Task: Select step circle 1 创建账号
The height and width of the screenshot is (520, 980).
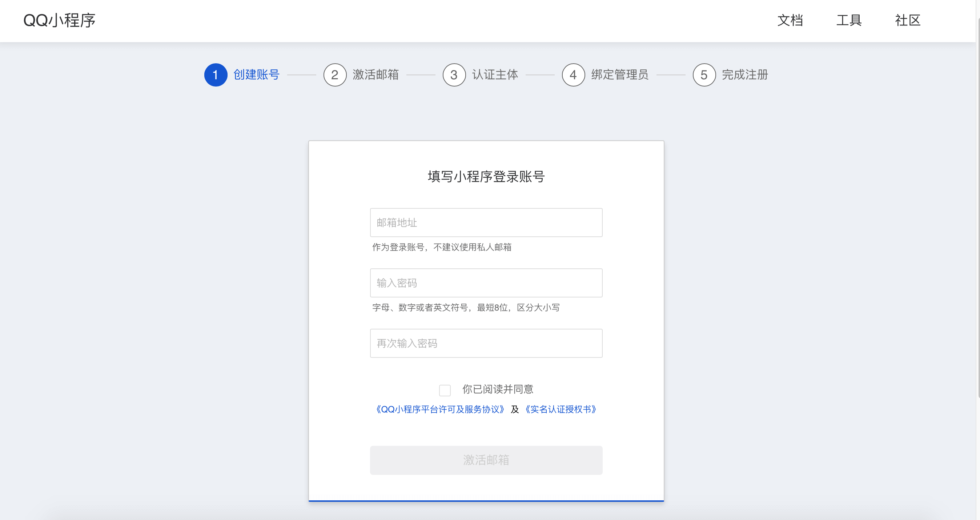Action: [x=216, y=75]
